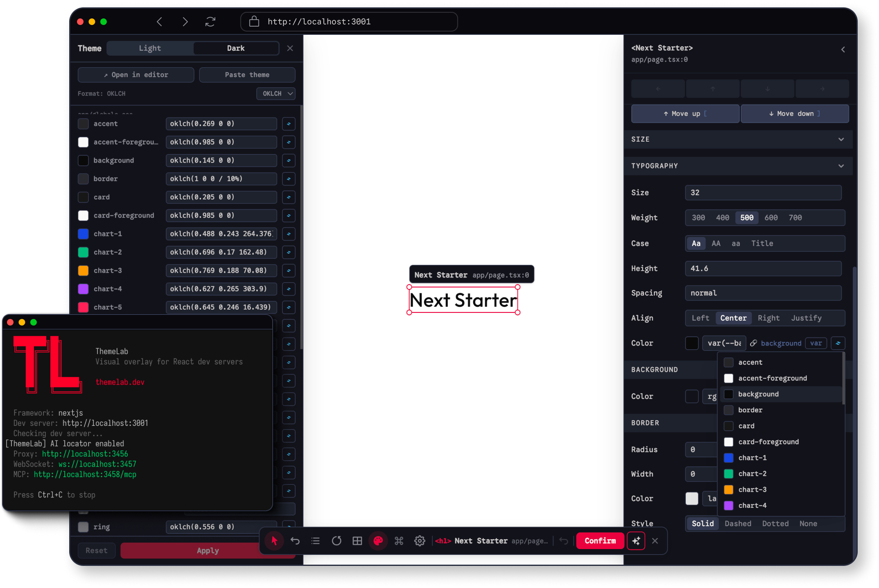The image size is (879, 588).
Task: Click the Tailwind icon next to chart-3 value
Action: click(289, 271)
